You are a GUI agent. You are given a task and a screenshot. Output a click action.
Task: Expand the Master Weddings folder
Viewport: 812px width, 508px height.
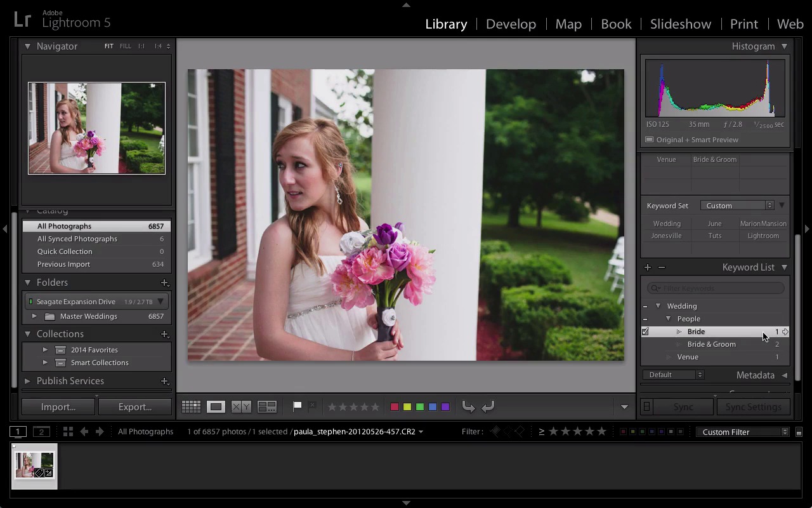[x=35, y=316]
